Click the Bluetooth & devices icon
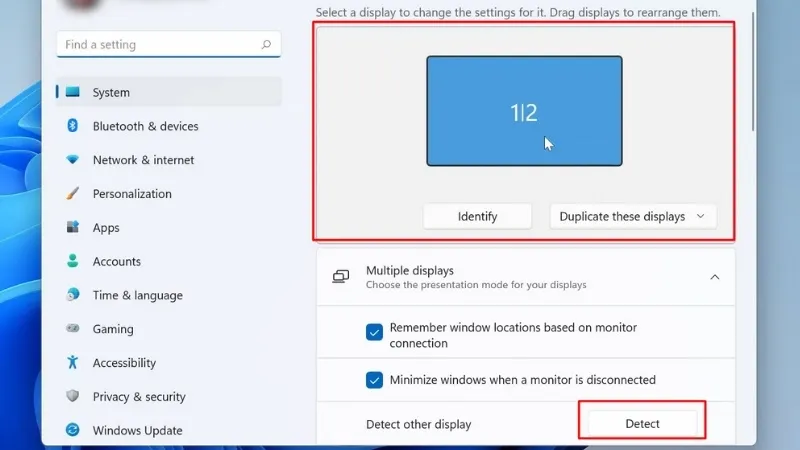The width and height of the screenshot is (800, 450). click(x=73, y=126)
